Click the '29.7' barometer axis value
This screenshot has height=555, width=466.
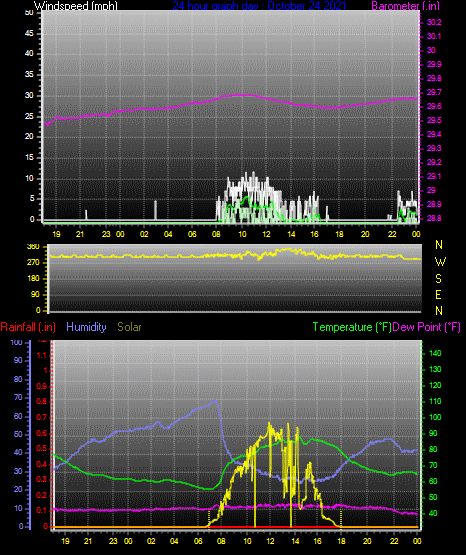434,92
